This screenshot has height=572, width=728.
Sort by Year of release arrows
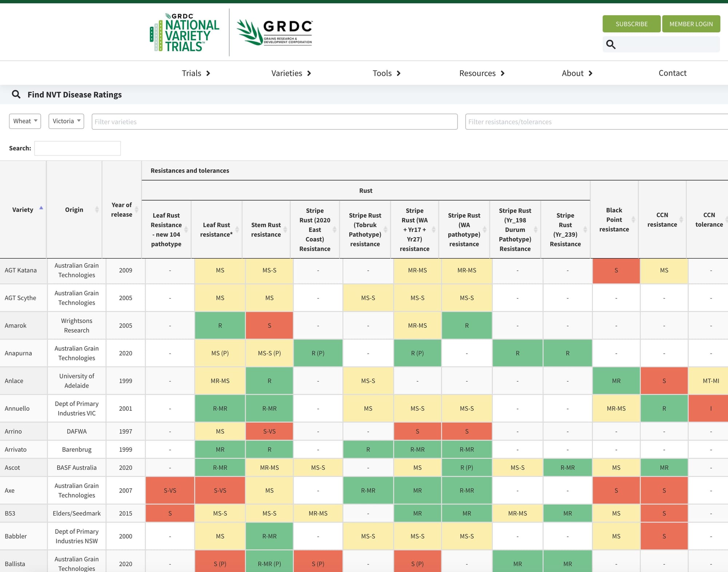tap(136, 209)
